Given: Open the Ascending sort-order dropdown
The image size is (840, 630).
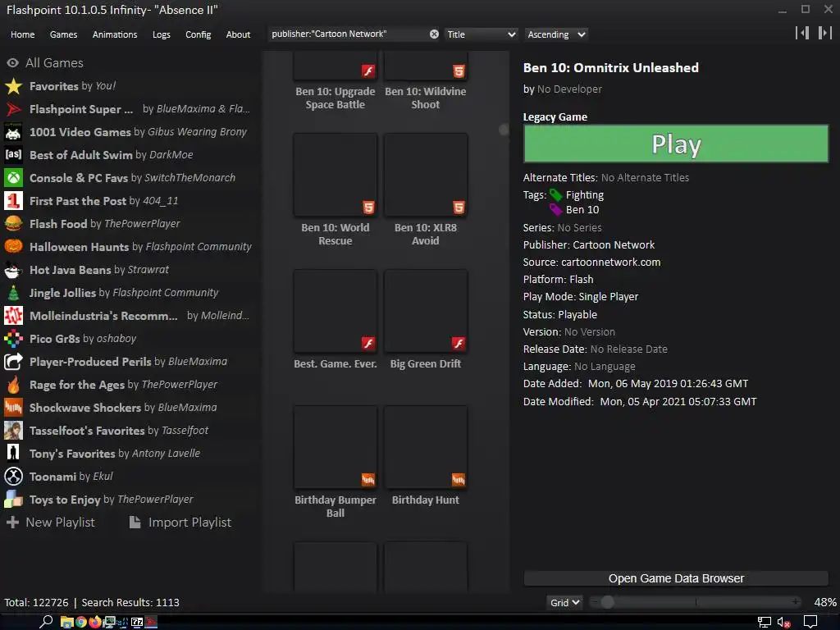Looking at the screenshot, I should click(556, 34).
